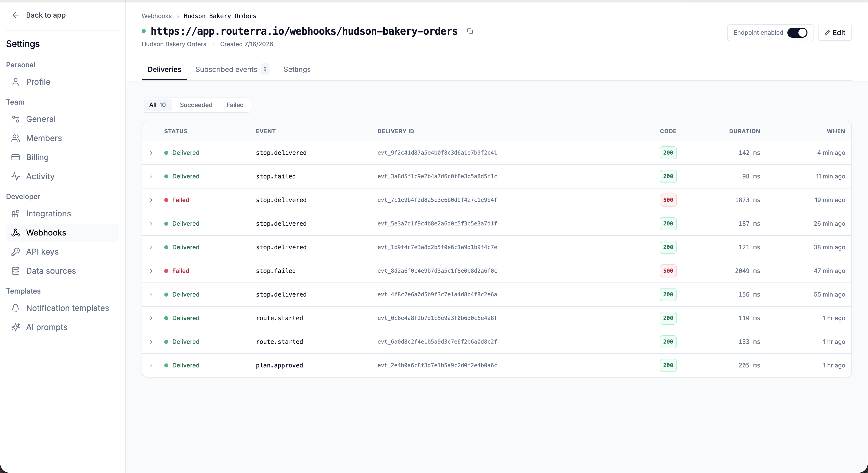
Task: Expand the evt_1b9f4c7e delivery row
Action: pyautogui.click(x=151, y=247)
